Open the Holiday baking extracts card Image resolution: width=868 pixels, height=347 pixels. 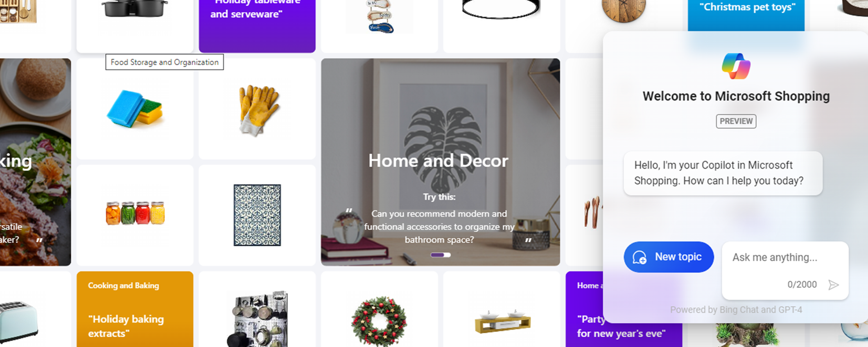[135, 309]
